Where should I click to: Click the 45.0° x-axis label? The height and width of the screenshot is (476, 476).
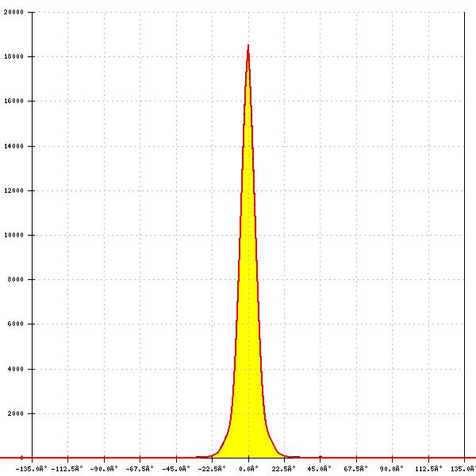tap(321, 469)
